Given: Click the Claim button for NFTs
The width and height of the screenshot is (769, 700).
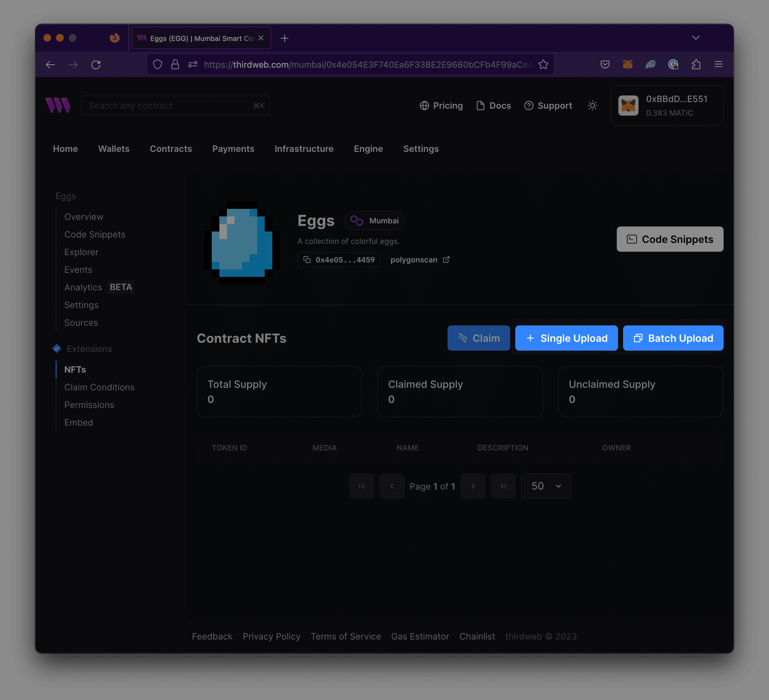Looking at the screenshot, I should click(x=479, y=338).
